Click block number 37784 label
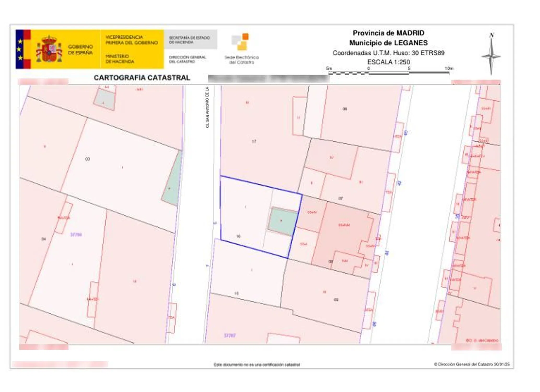The image size is (540, 392). (76, 235)
